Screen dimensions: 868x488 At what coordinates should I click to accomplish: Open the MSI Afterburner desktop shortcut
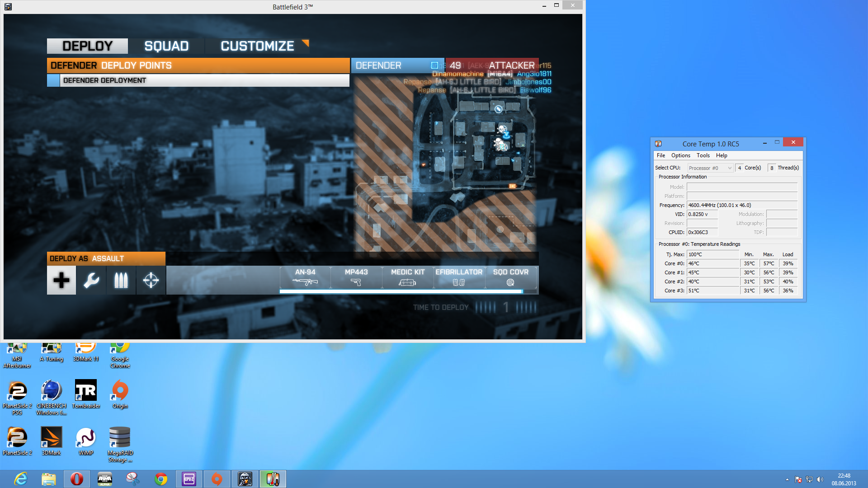coord(17,356)
